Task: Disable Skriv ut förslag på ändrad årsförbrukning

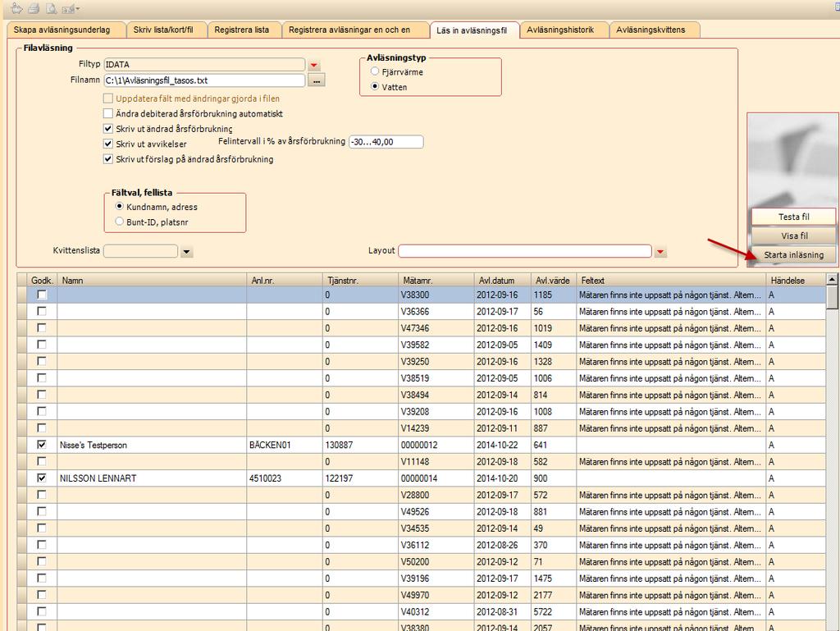Action: pos(108,159)
